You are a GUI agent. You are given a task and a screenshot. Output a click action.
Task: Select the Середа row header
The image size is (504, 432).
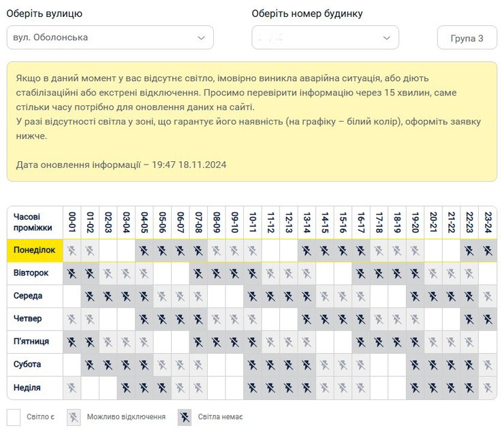click(x=35, y=296)
